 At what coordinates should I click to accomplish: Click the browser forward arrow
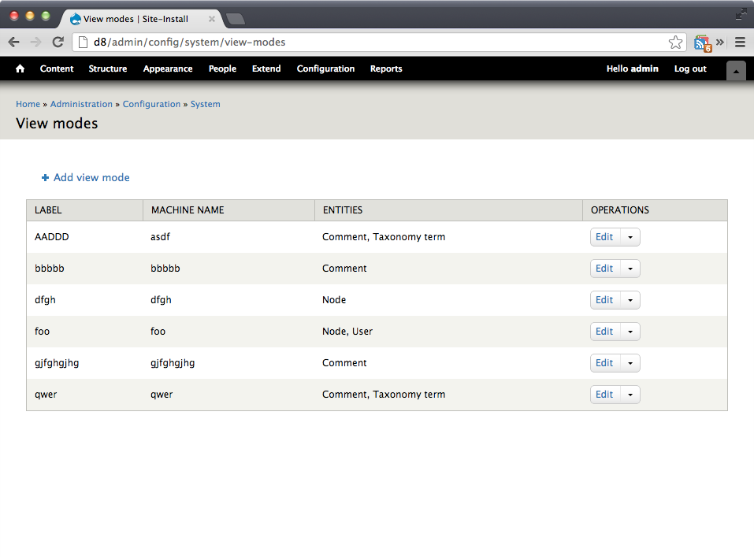click(35, 43)
